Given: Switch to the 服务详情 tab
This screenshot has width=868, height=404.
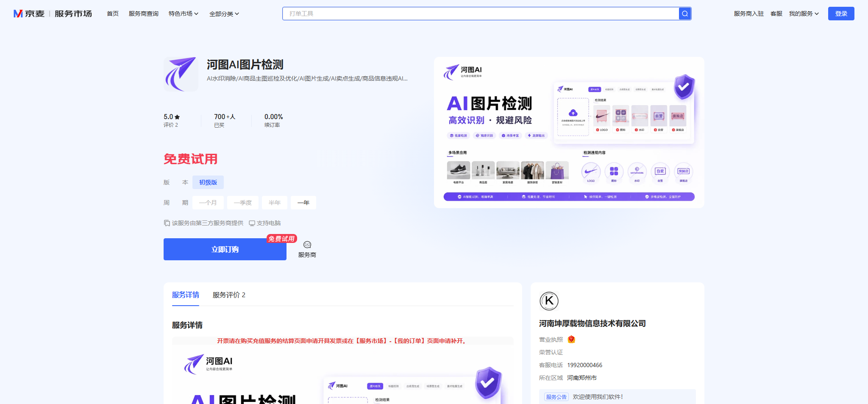Looking at the screenshot, I should click(x=186, y=295).
